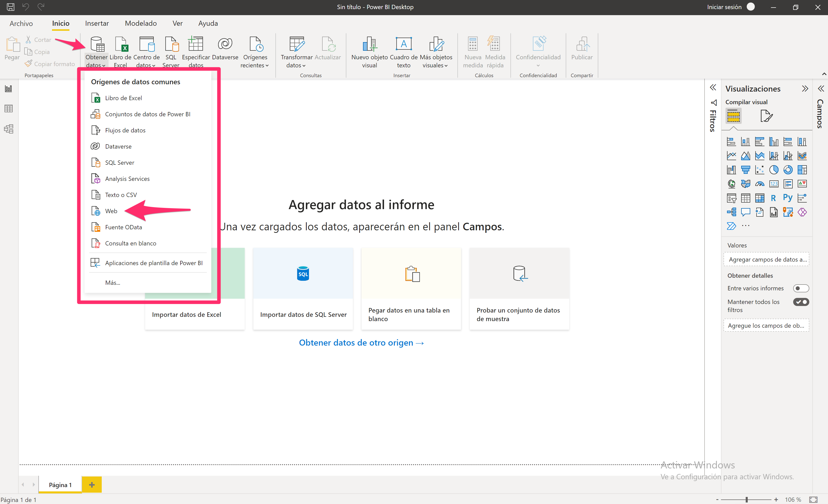
Task: Expand the Campos pane chevron
Action: pos(821,89)
